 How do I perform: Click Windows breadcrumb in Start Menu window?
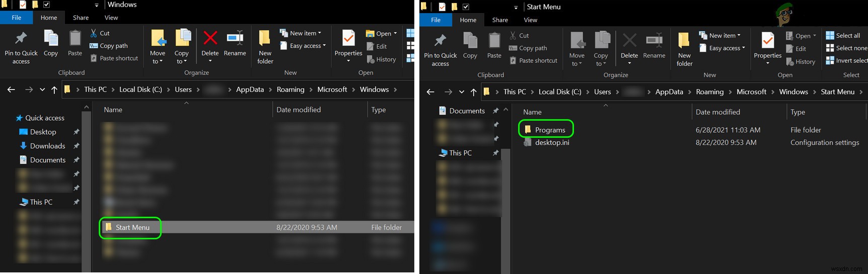point(793,92)
